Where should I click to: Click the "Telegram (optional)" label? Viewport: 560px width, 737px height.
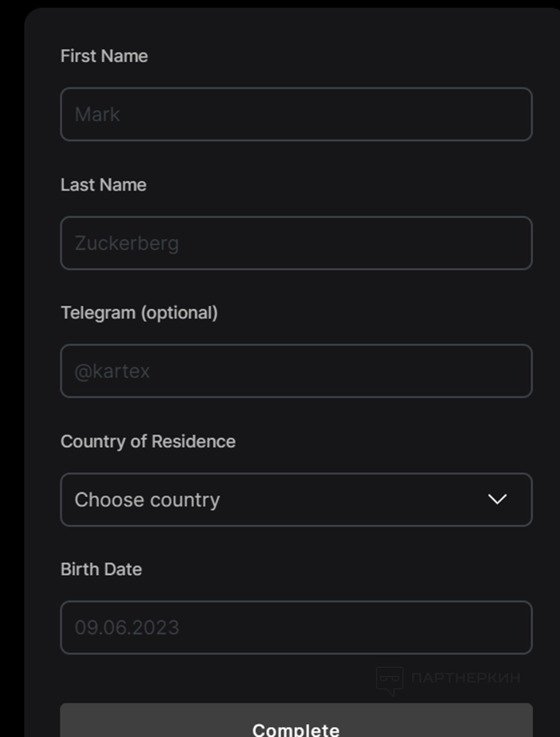tap(139, 312)
